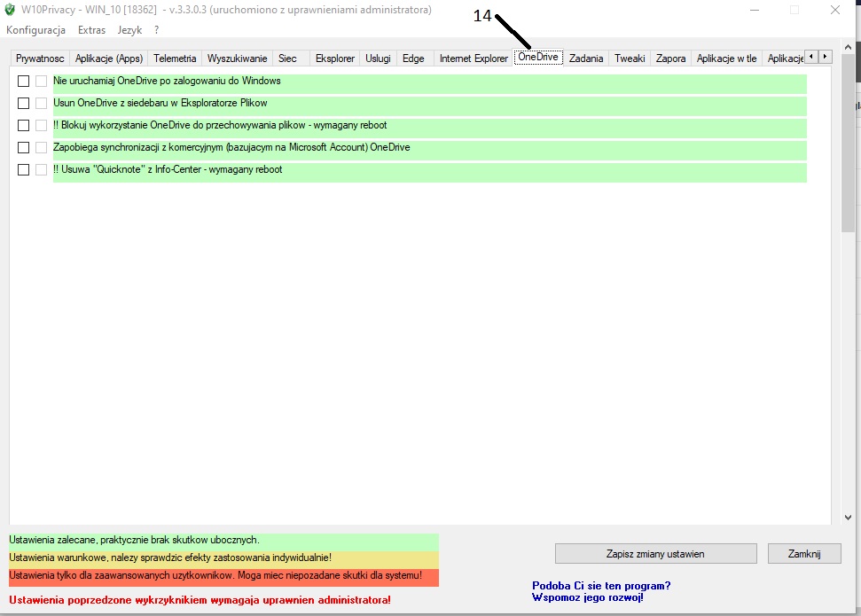Switch to the Eksplorer tab
Image resolution: width=861 pixels, height=616 pixels.
[x=335, y=58]
